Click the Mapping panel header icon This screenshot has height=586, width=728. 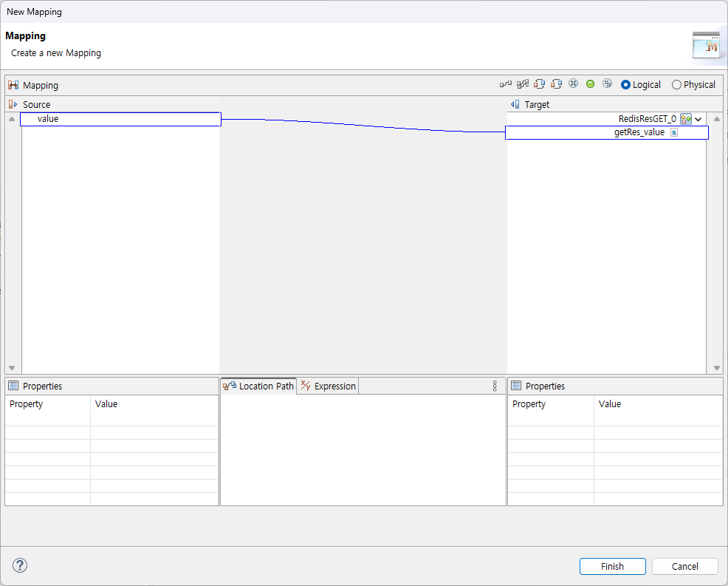click(13, 85)
